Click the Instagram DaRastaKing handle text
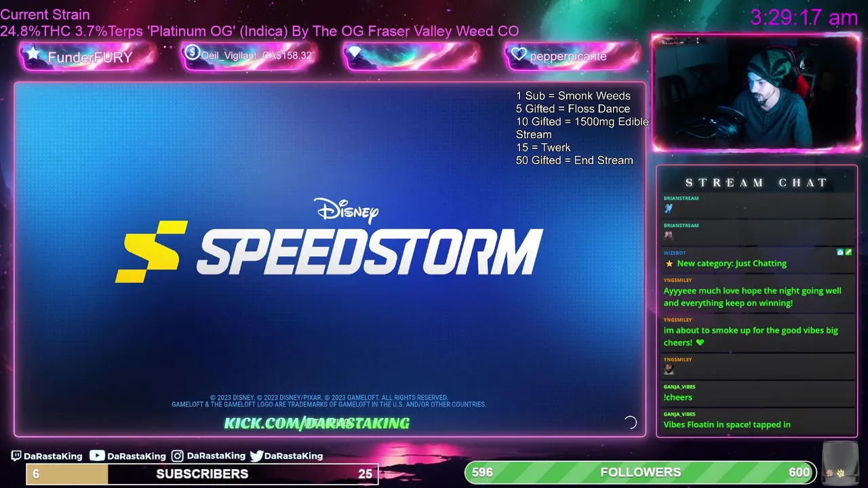Screen dimensions: 868x488 (216, 456)
